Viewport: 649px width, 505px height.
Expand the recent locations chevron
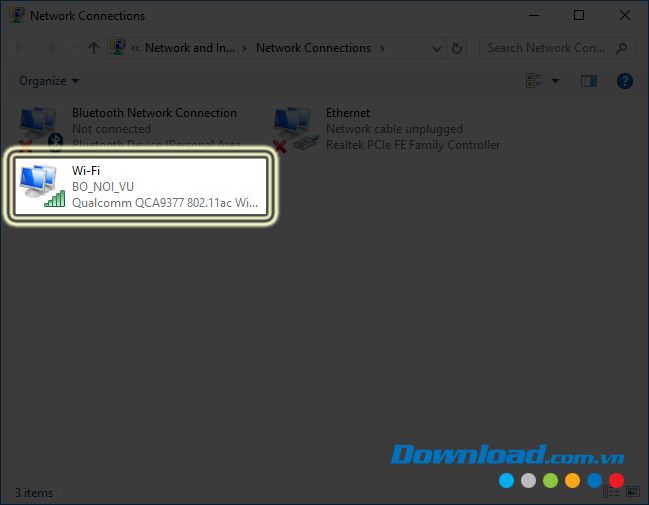71,48
